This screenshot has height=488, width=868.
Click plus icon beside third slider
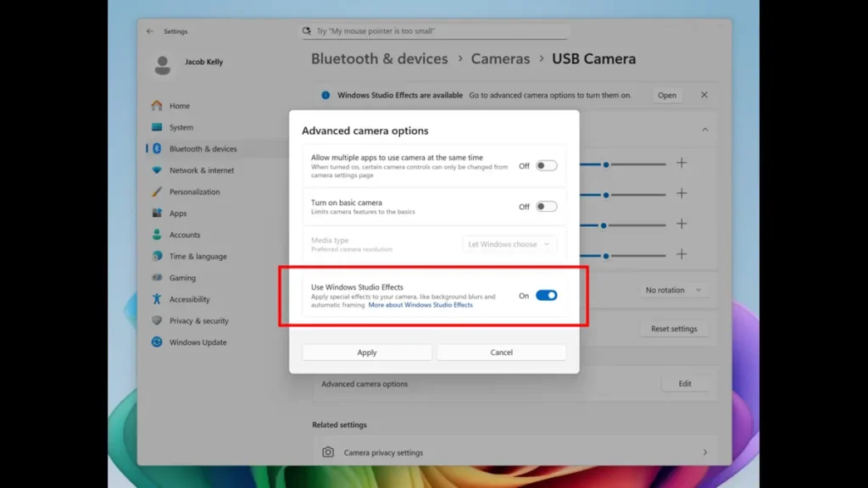682,224
